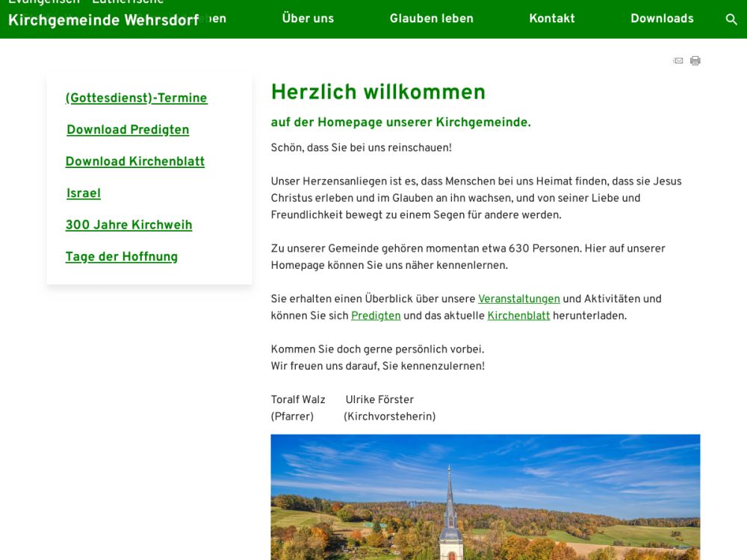Open the Israel sidebar link
Screen dimensions: 747x560
(84, 194)
